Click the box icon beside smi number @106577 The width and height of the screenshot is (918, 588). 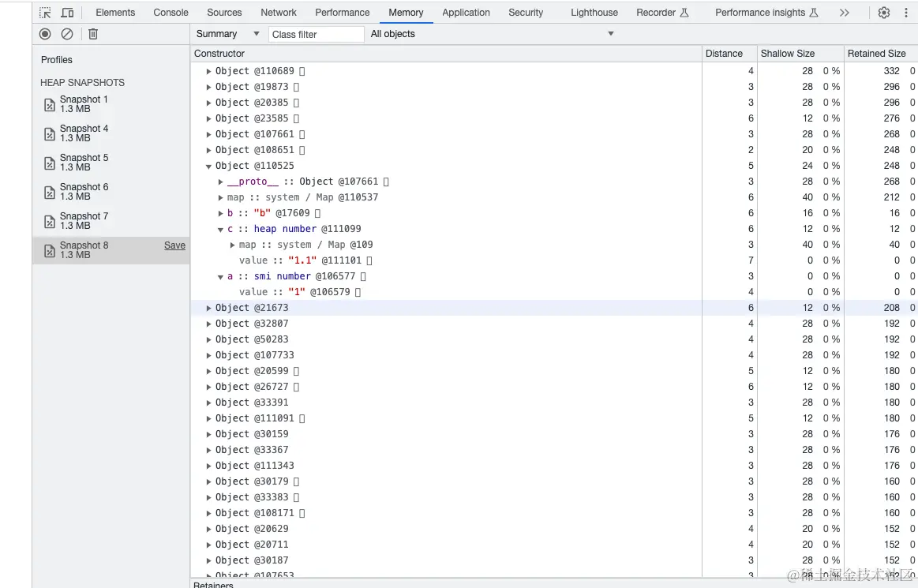363,276
